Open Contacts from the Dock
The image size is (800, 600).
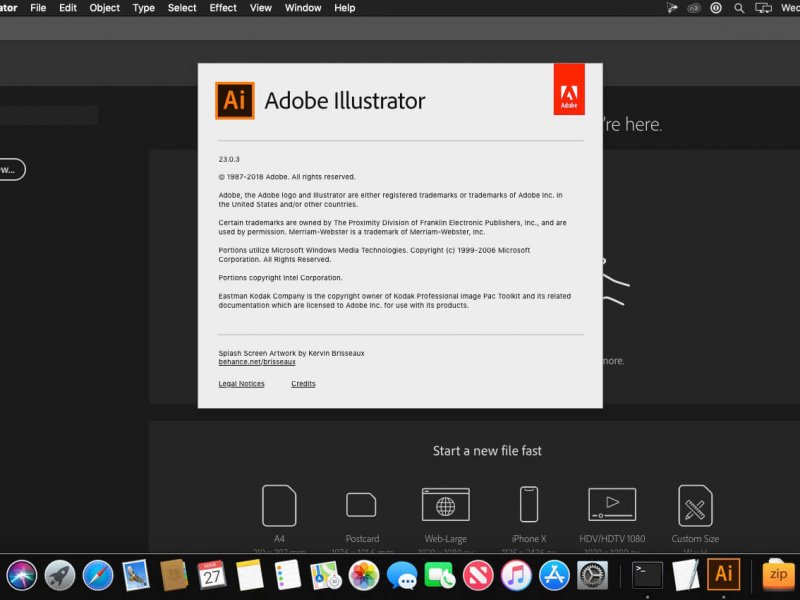pos(173,575)
